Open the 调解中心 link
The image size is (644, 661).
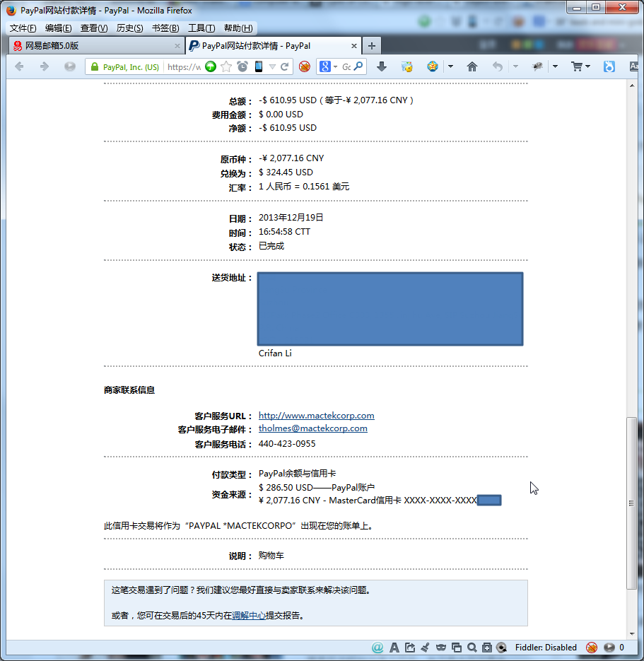pyautogui.click(x=249, y=616)
